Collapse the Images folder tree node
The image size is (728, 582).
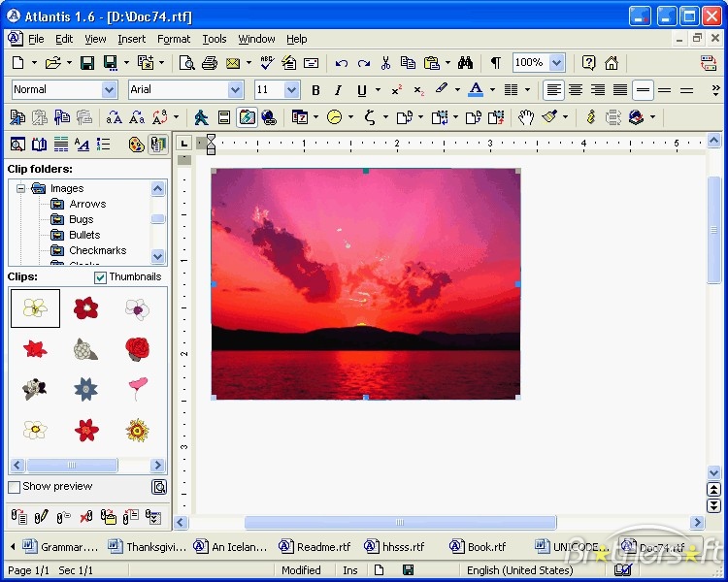(x=19, y=188)
